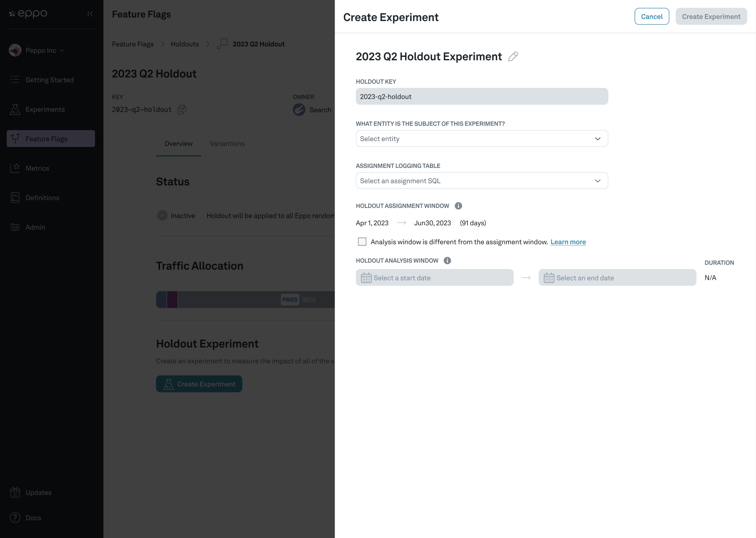Viewport: 756px width, 538px height.
Task: Open the calendar for the analysis end date
Action: [x=549, y=278]
